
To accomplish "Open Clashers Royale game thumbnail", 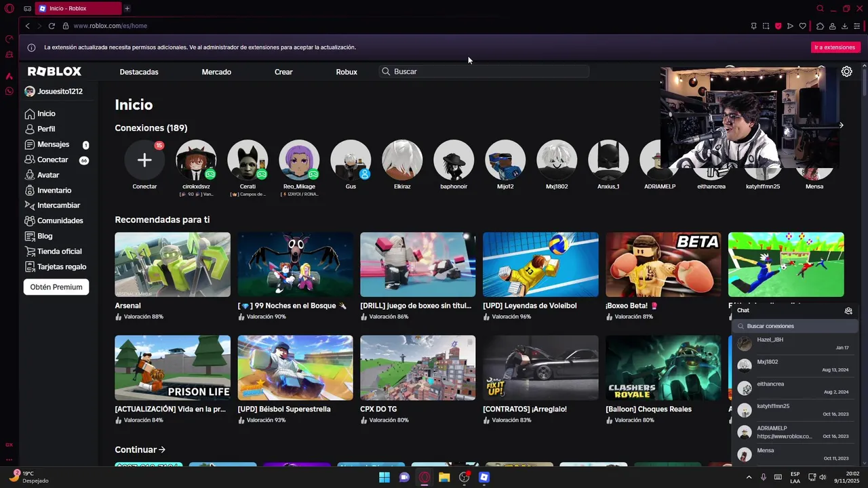I will point(663,368).
